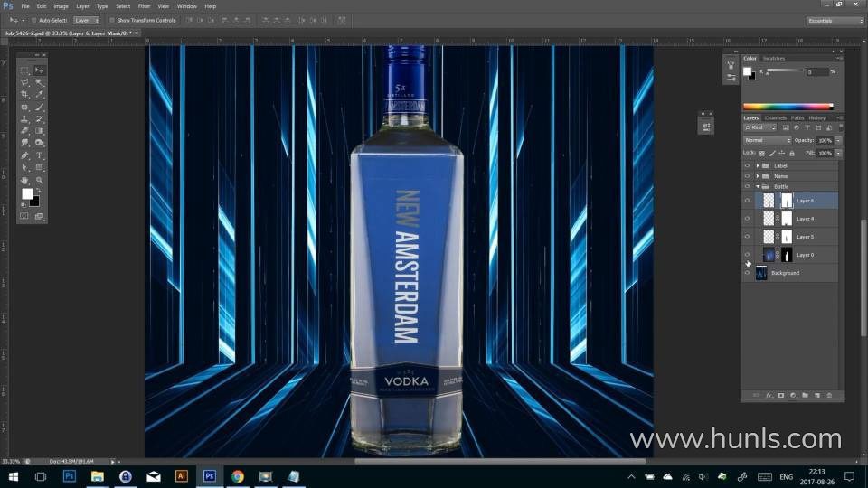Viewport: 868px width, 488px height.
Task: Hide the Label group visibility eye
Action: pyautogui.click(x=748, y=166)
